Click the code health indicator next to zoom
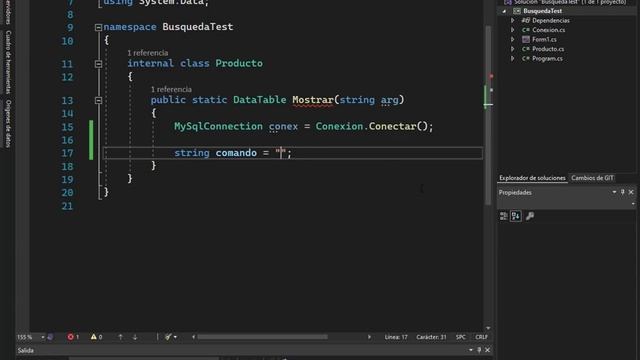 (x=50, y=337)
